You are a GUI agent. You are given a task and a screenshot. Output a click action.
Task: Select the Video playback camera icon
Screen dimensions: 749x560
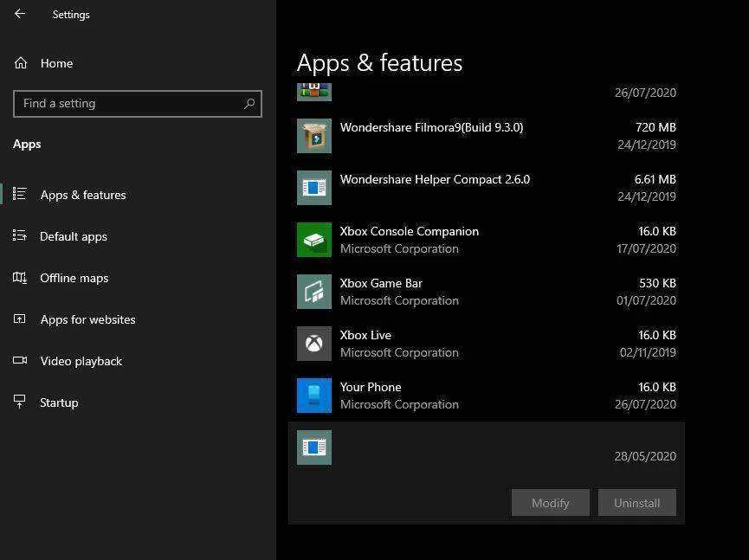click(x=20, y=360)
